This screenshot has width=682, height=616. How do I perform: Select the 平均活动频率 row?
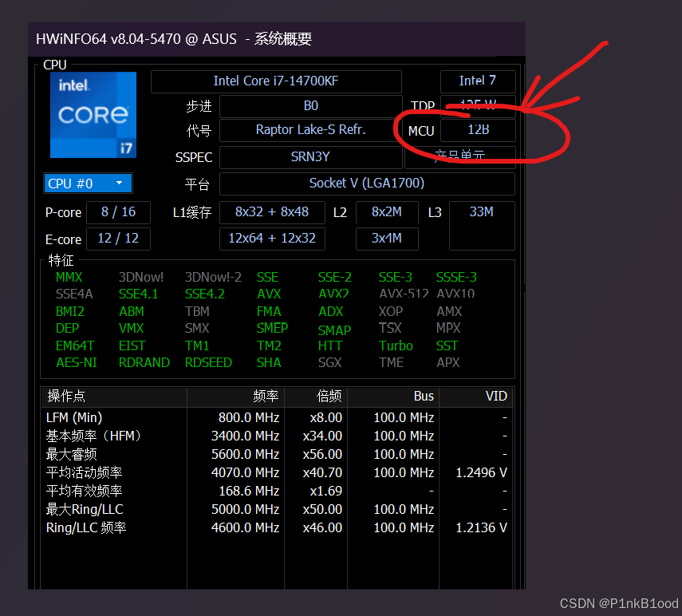point(277,472)
